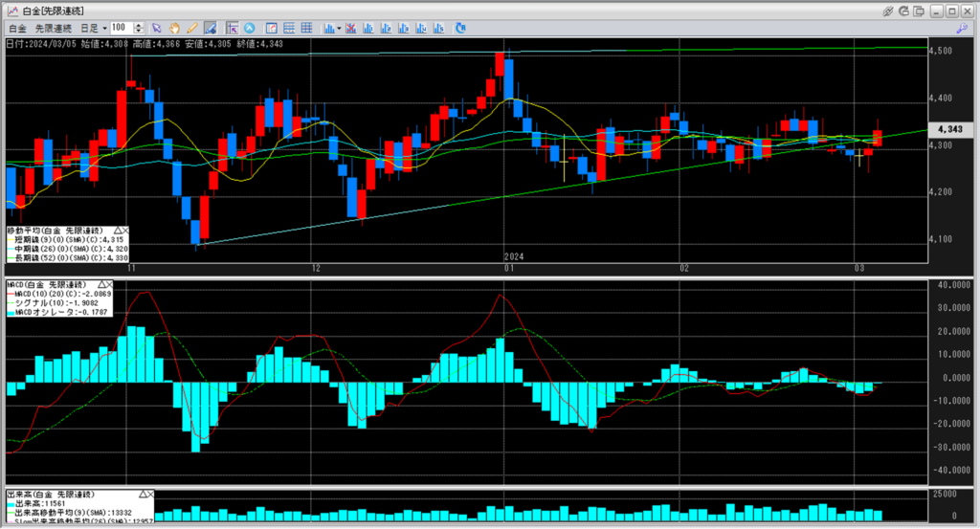Click the refresh window icon in title bar
The image size is (980, 529).
(903, 11)
